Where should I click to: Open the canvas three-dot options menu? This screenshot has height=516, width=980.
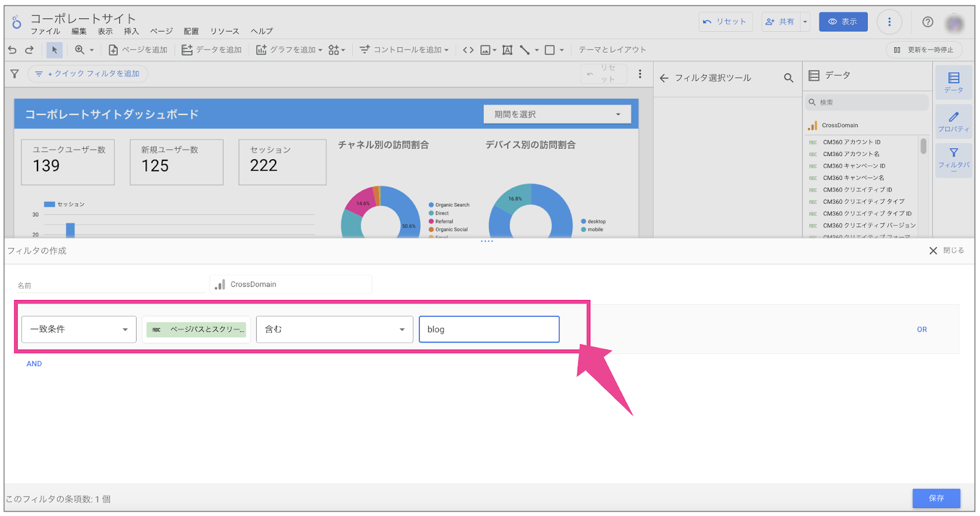[x=640, y=74]
